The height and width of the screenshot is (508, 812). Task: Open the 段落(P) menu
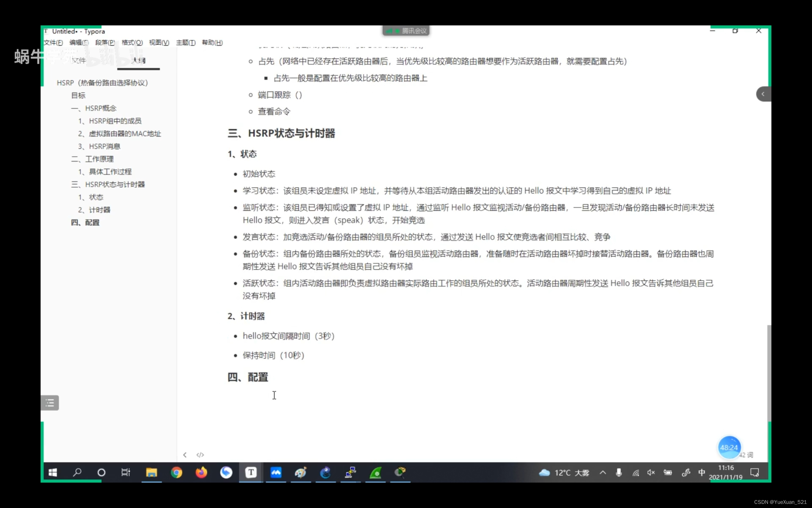point(105,43)
